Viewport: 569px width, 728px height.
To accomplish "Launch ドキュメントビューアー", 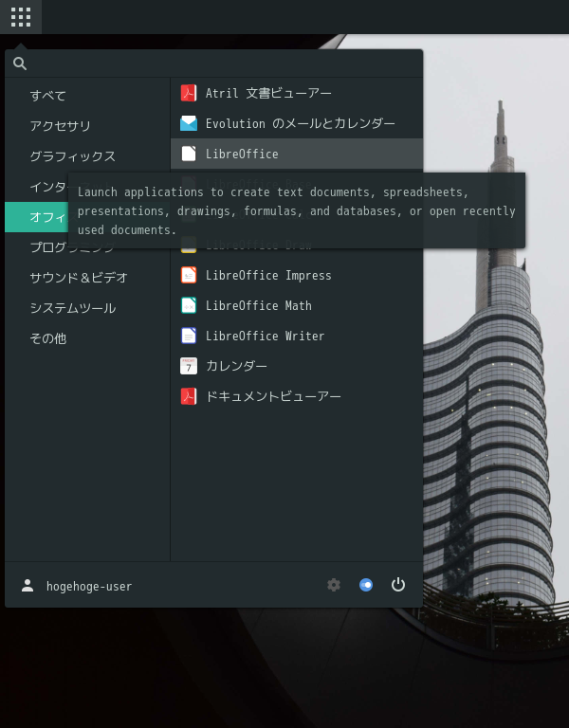I will coord(296,396).
